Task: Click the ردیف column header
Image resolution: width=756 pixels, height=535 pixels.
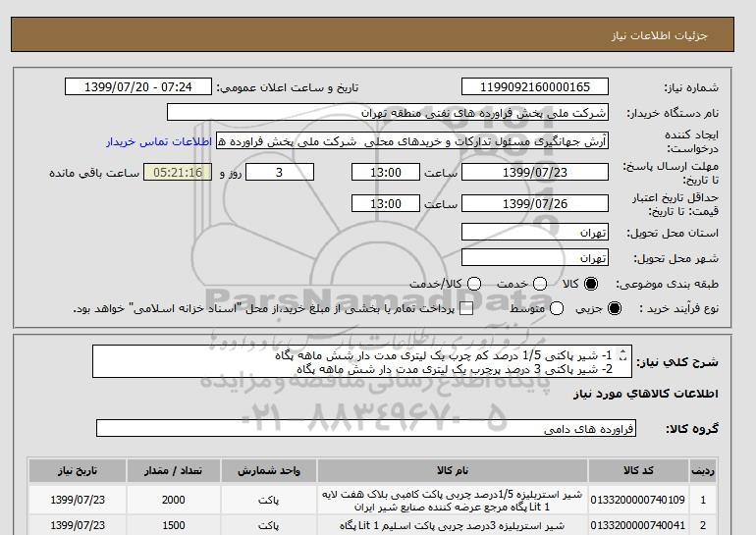Action: 703,470
